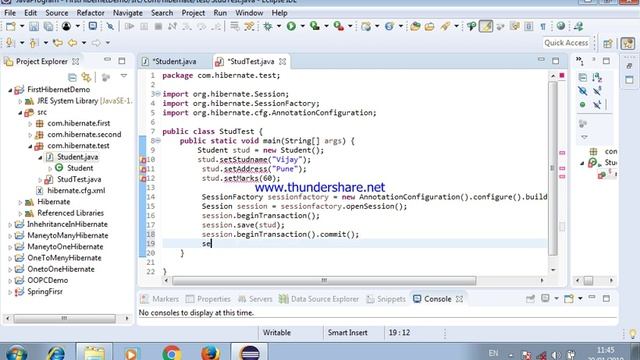Collapse the FirstHibernetDemo project node

click(x=10, y=90)
